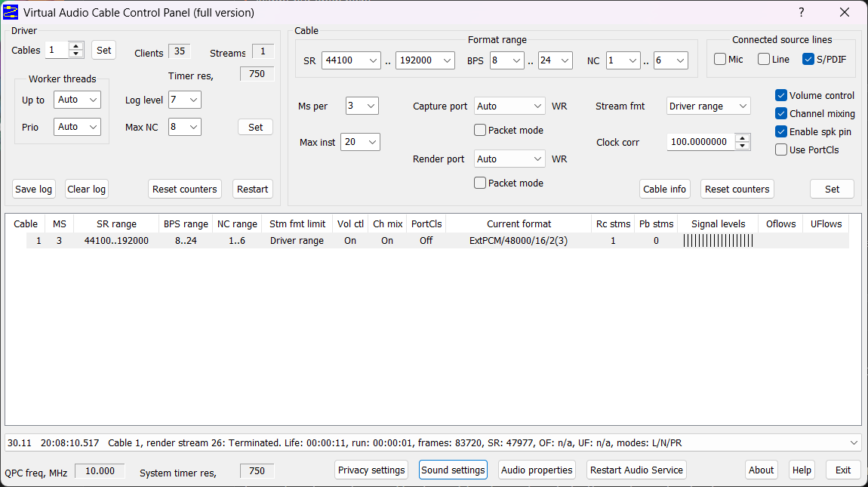This screenshot has height=487, width=868.
Task: Expand the Log level dropdown
Action: click(x=184, y=100)
